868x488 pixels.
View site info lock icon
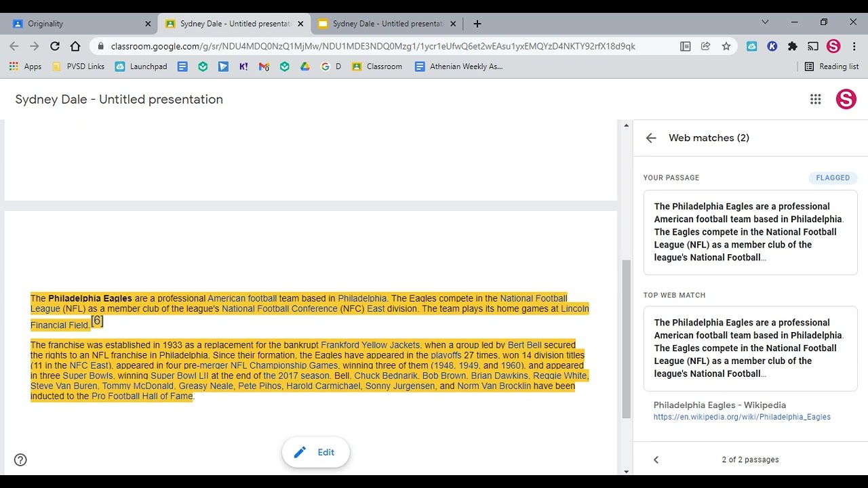100,46
